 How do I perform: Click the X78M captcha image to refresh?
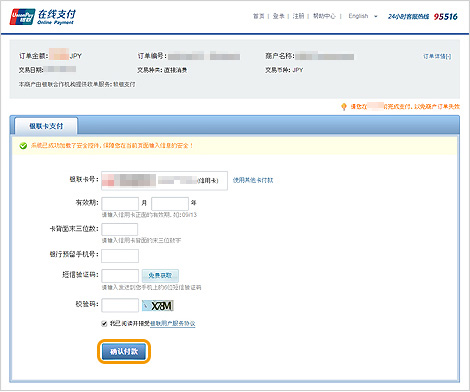pyautogui.click(x=157, y=305)
